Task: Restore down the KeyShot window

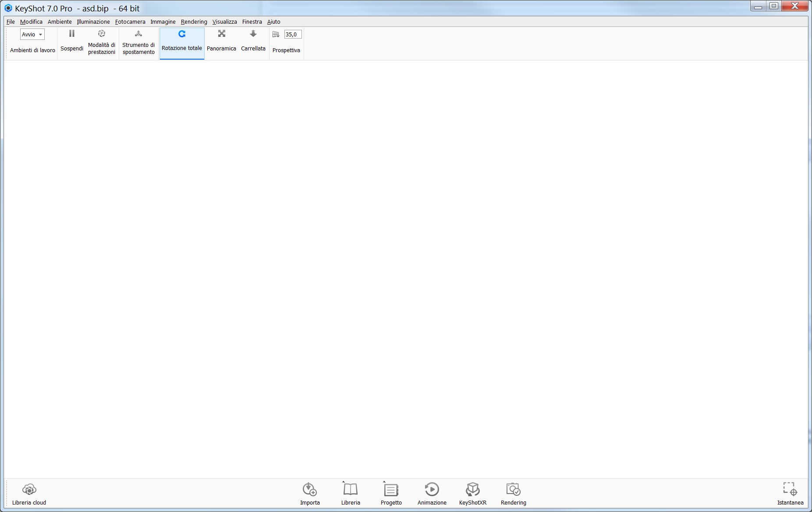Action: tap(774, 6)
